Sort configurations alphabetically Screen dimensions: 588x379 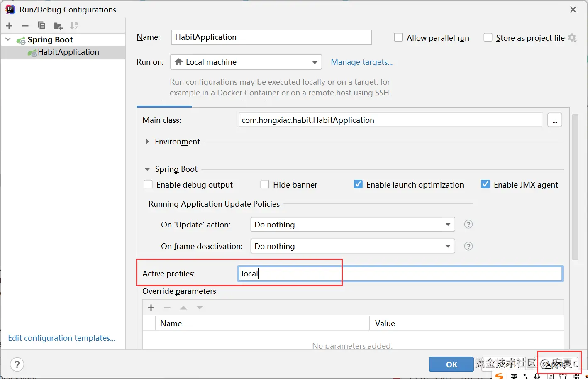(x=74, y=26)
